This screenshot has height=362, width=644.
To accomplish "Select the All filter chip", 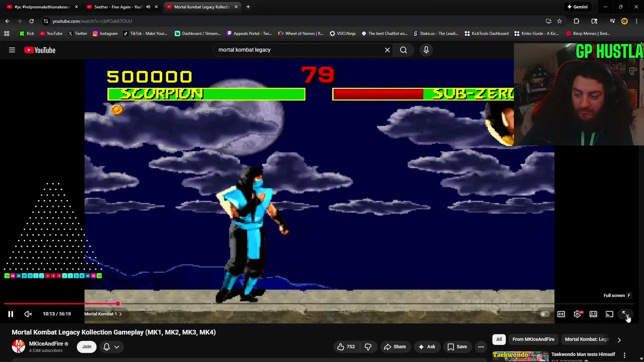I will (x=499, y=339).
